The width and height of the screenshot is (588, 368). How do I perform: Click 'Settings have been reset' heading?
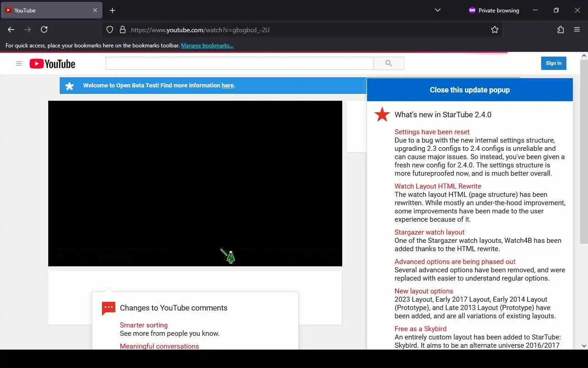tap(432, 132)
